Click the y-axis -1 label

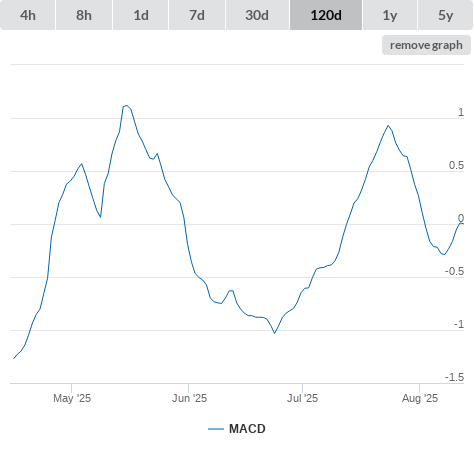tap(459, 324)
